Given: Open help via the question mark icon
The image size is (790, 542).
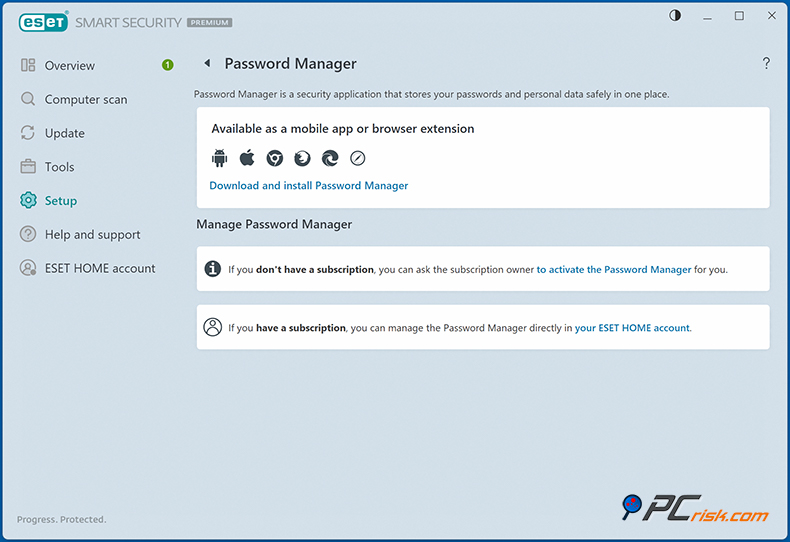Looking at the screenshot, I should [x=766, y=64].
